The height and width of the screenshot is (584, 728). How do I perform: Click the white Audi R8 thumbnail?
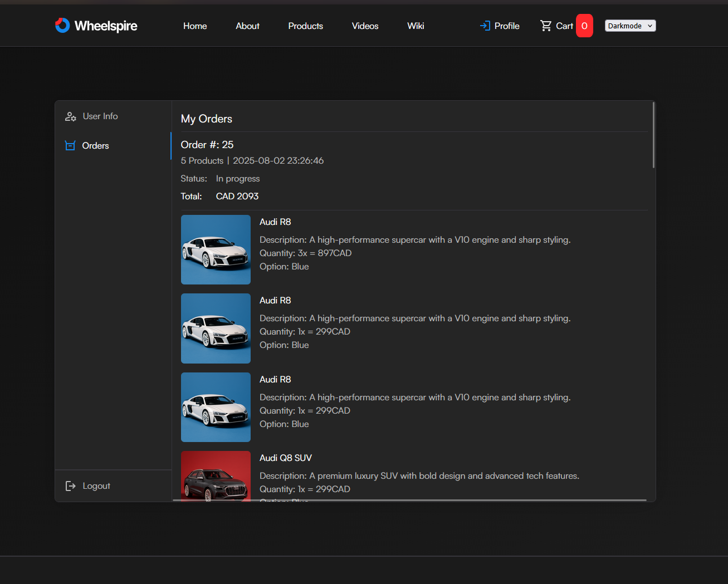216,250
